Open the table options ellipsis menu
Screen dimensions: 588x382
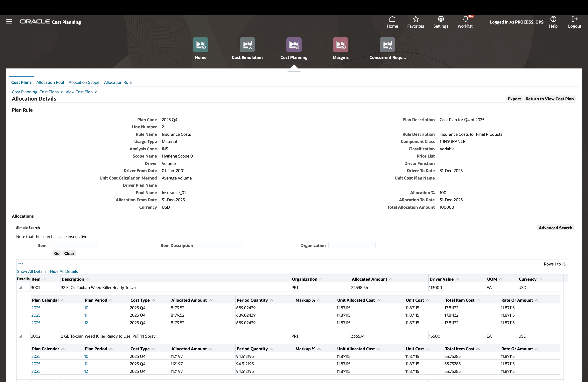(21, 264)
